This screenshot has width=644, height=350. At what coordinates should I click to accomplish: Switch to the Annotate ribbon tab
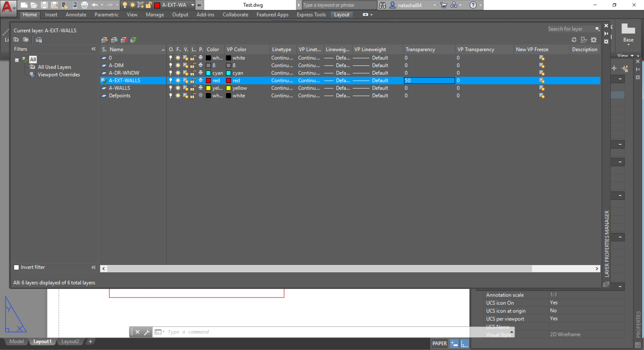tap(76, 15)
